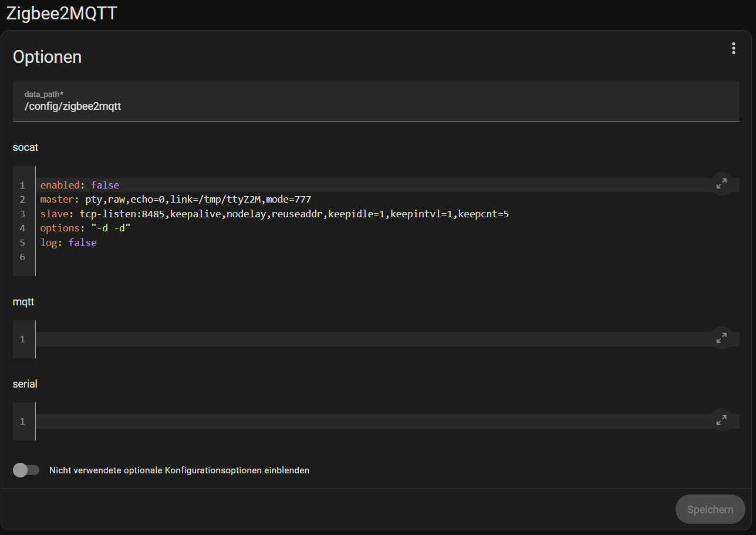Screen dimensions: 756x535
Task: Click the Speichern button
Action: (x=710, y=509)
